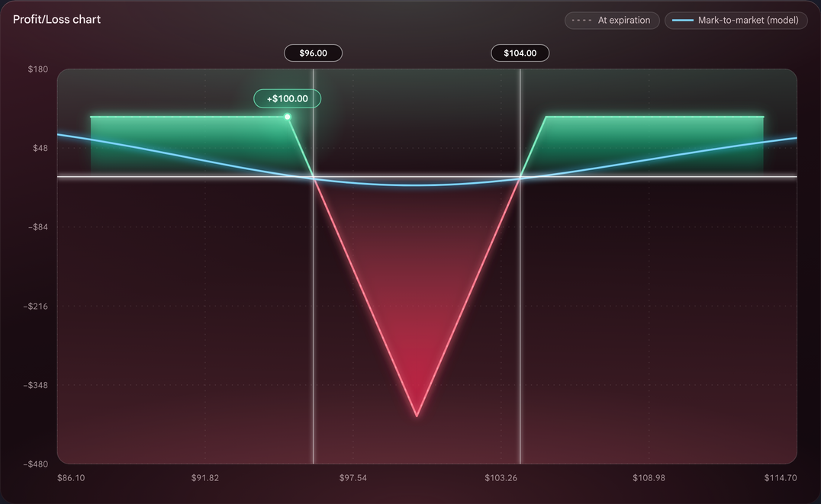Click the –$216 y-axis label
This screenshot has width=821, height=504.
pyautogui.click(x=36, y=307)
